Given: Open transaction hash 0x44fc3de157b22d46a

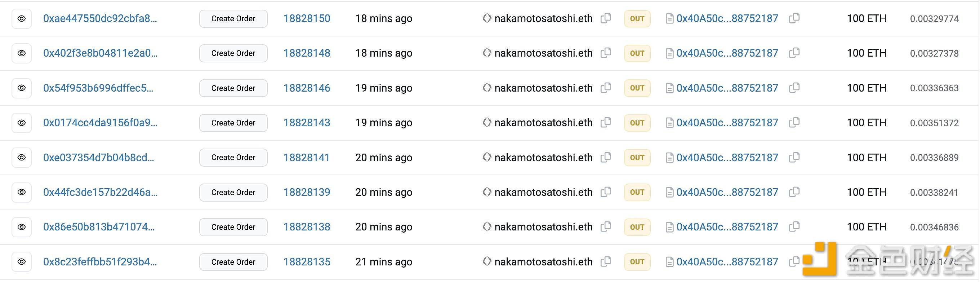Looking at the screenshot, I should point(101,192).
